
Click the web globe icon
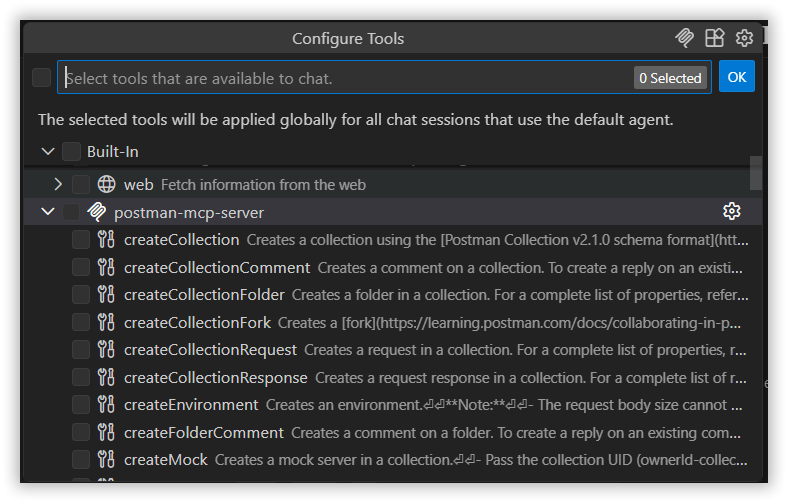107,184
